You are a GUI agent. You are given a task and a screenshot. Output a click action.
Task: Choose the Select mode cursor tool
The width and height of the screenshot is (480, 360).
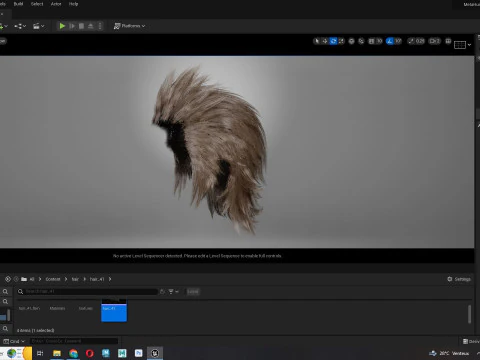pyautogui.click(x=317, y=41)
